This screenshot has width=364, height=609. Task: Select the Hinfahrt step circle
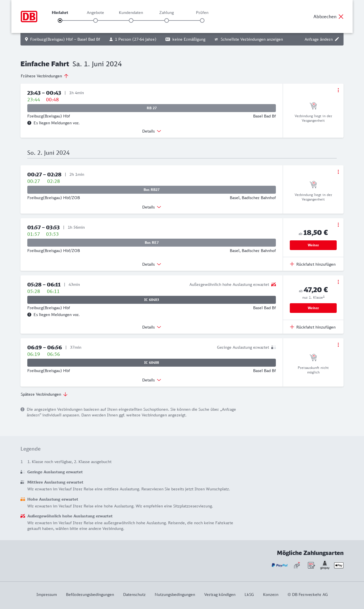60,20
